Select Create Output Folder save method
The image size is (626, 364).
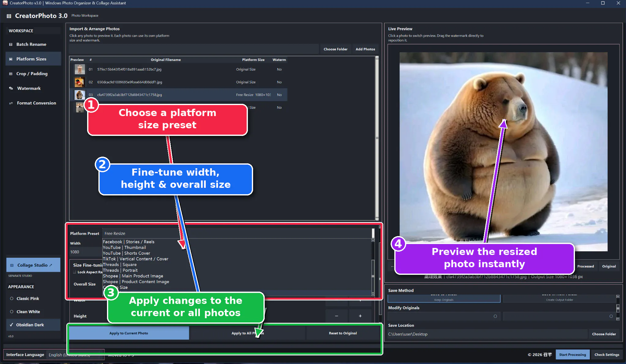tap(559, 299)
